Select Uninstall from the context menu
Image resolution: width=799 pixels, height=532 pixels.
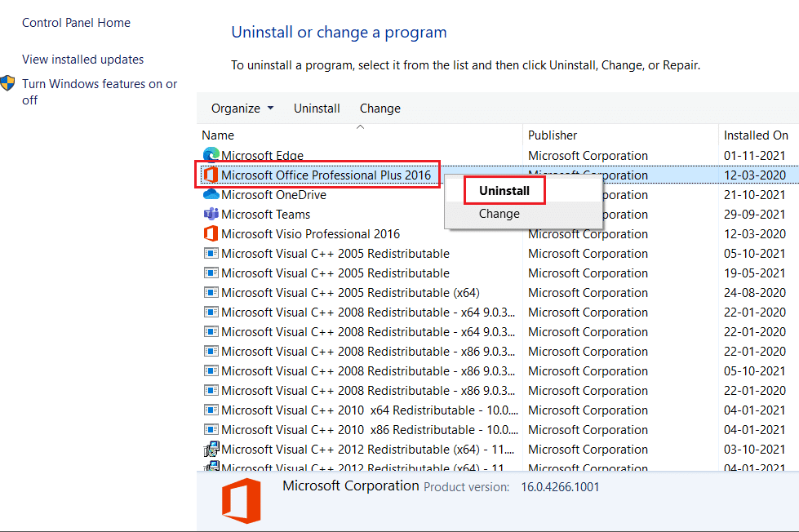point(504,189)
